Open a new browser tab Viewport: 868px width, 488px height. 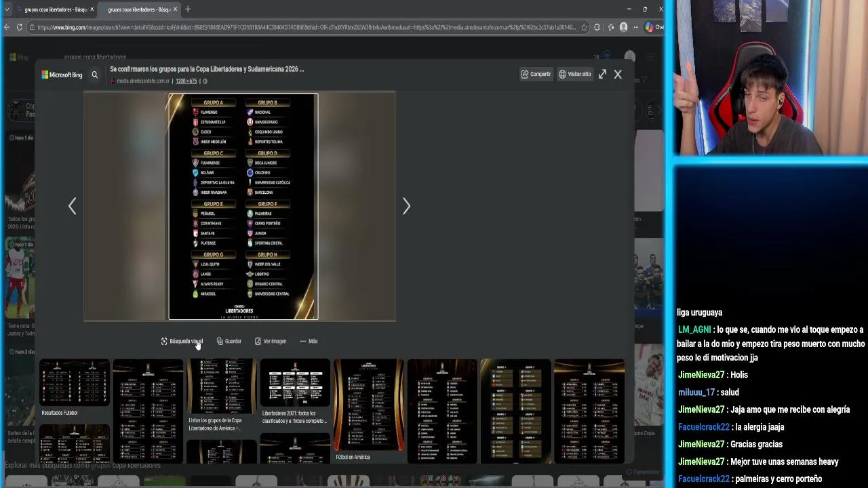[x=188, y=9]
